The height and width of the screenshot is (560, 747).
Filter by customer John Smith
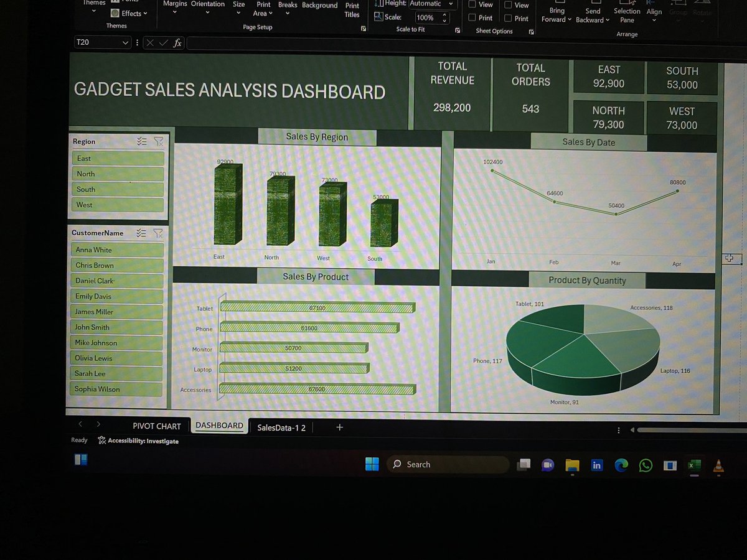coord(116,327)
